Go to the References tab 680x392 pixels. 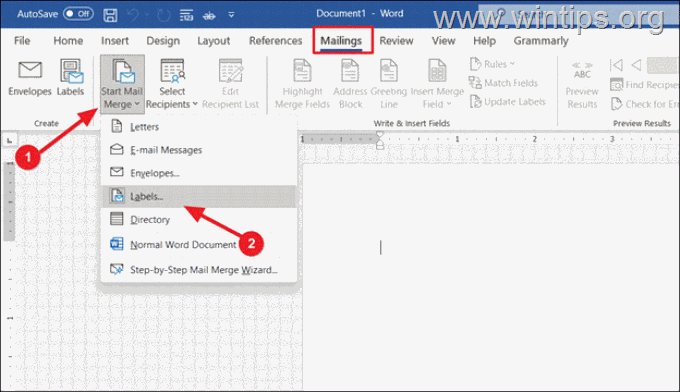(x=275, y=41)
